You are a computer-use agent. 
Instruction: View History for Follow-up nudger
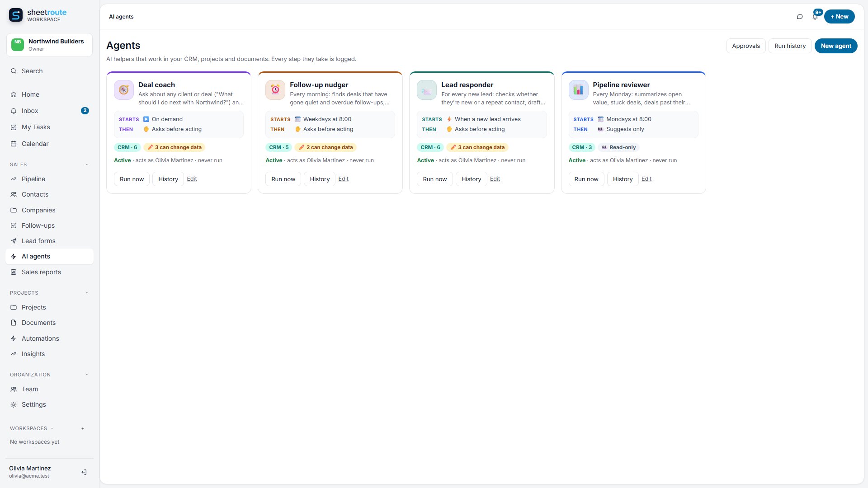click(x=320, y=179)
